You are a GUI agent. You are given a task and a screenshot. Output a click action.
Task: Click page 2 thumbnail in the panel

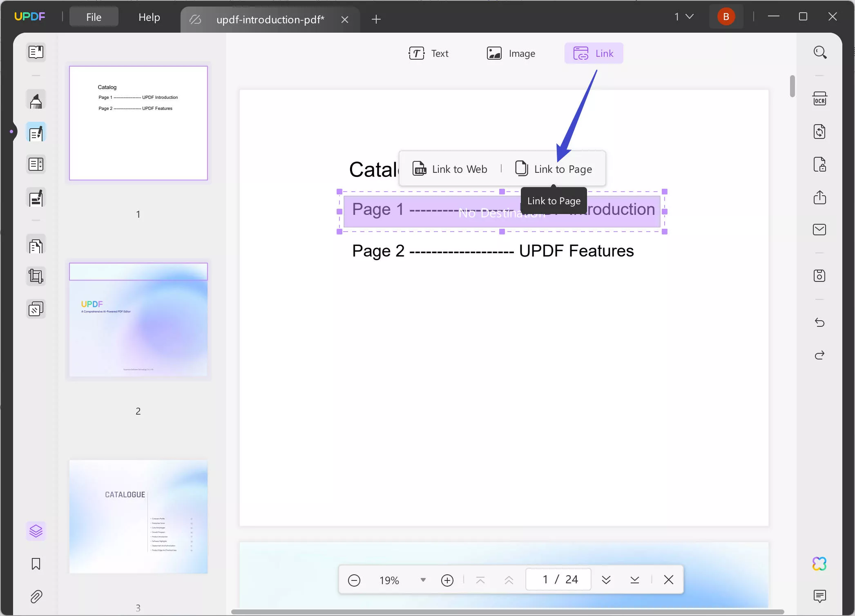tap(138, 319)
